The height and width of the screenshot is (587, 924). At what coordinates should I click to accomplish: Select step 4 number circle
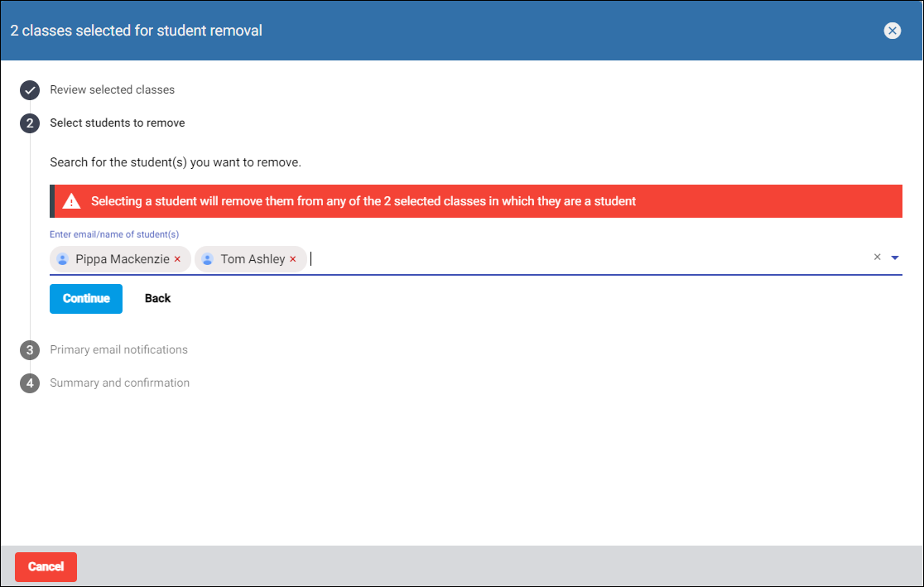point(30,383)
